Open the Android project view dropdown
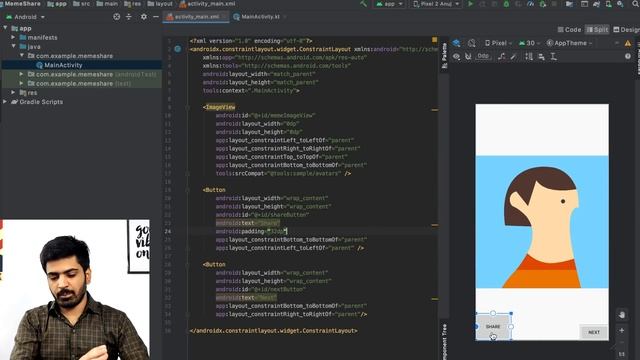The height and width of the screenshot is (360, 640). (x=25, y=17)
